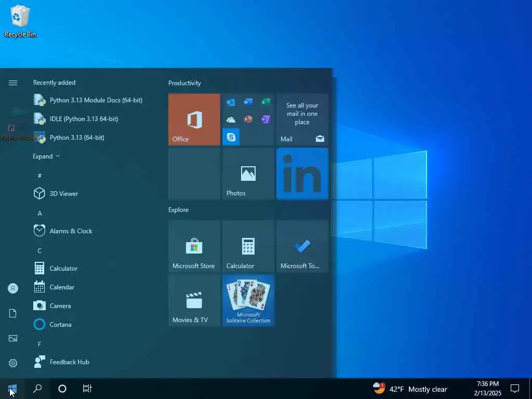
Task: Open Word icon in Office apps tile
Action: [248, 102]
